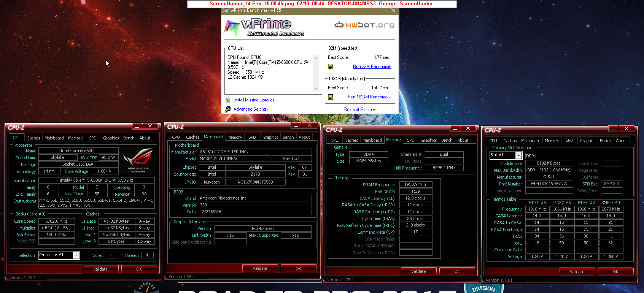Click the BIOS version 3201 field
Screen dimensions: 644x293
pos(255,205)
